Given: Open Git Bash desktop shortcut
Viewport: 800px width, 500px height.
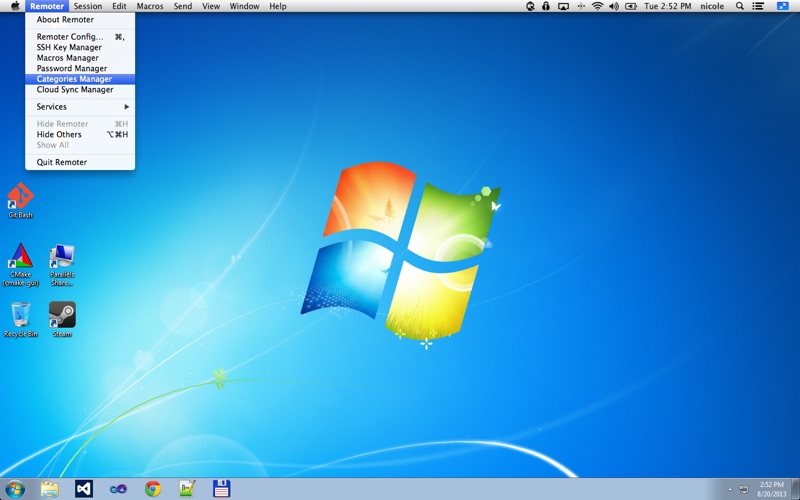Looking at the screenshot, I should point(20,200).
